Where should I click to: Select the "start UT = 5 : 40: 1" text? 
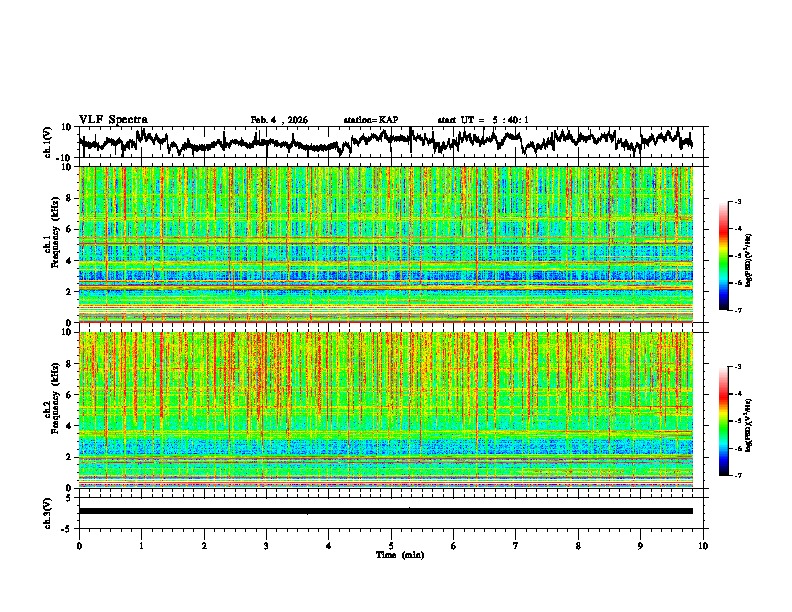click(x=483, y=120)
